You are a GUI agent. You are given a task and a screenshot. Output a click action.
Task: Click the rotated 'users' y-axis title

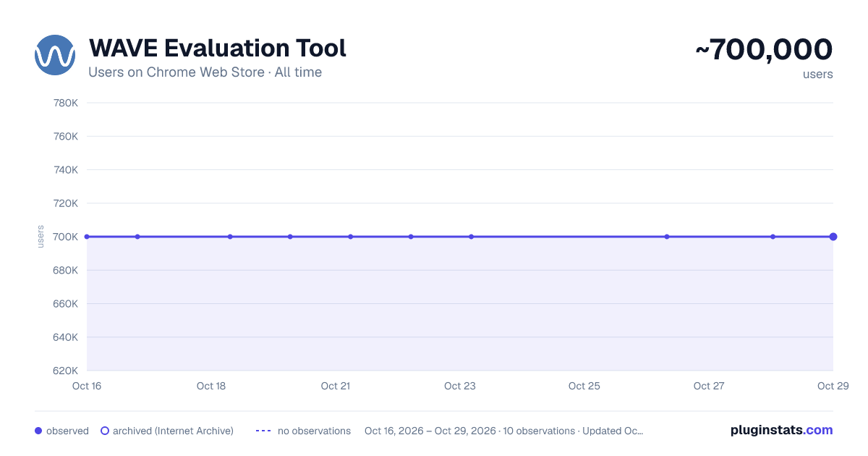click(x=41, y=237)
